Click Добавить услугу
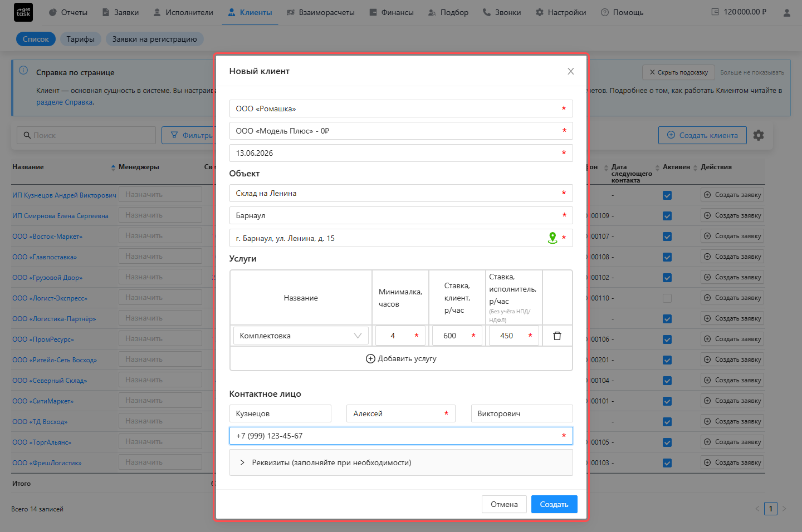 tap(401, 358)
